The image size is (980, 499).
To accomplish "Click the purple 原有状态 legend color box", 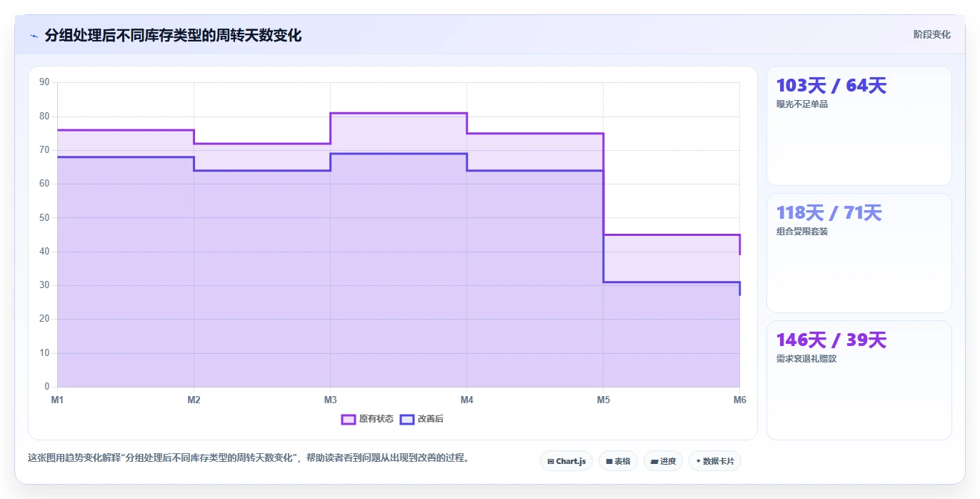I will (x=349, y=419).
